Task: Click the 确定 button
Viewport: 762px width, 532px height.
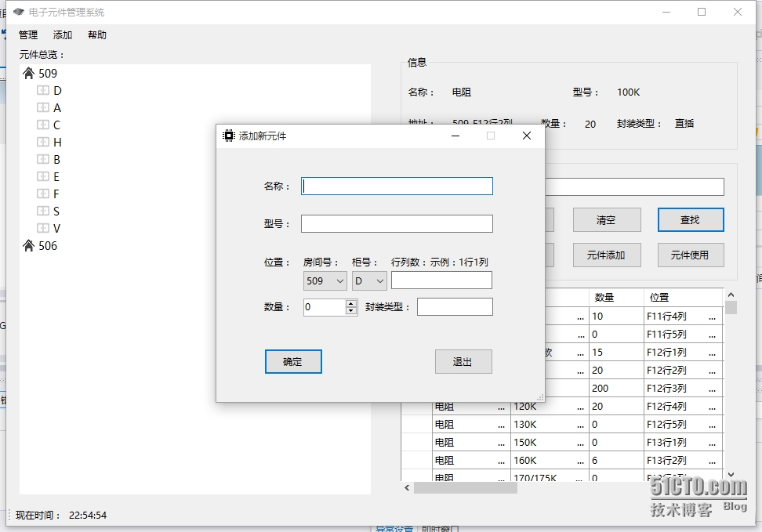Action: point(293,362)
